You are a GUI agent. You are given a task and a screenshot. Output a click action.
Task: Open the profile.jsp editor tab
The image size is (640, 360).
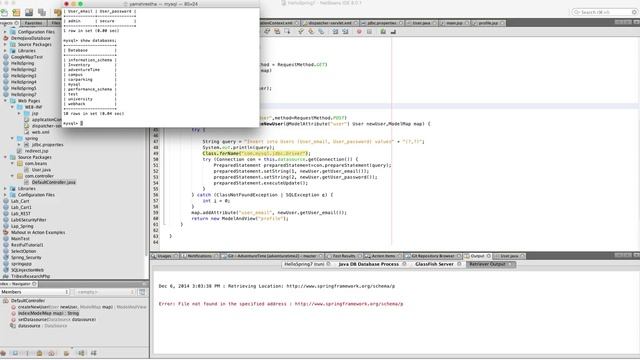click(x=488, y=23)
